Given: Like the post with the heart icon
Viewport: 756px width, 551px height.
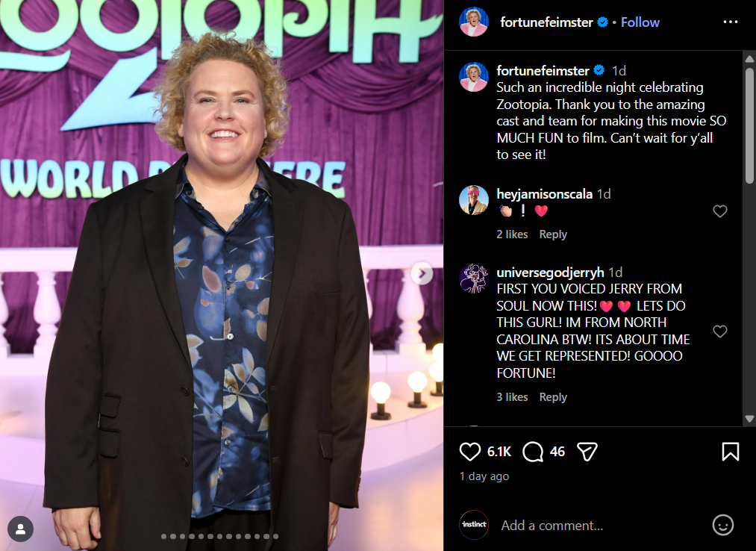Looking at the screenshot, I should point(469,452).
